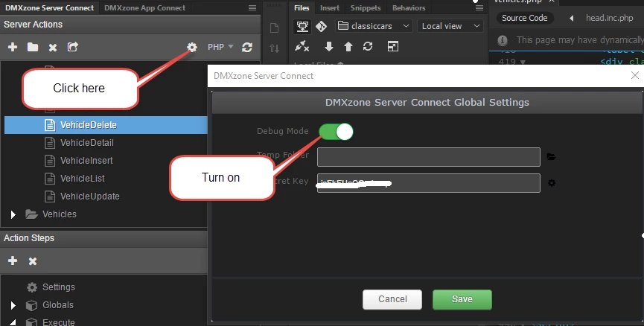Collapse the Execute node
644x326 pixels.
coord(13,322)
